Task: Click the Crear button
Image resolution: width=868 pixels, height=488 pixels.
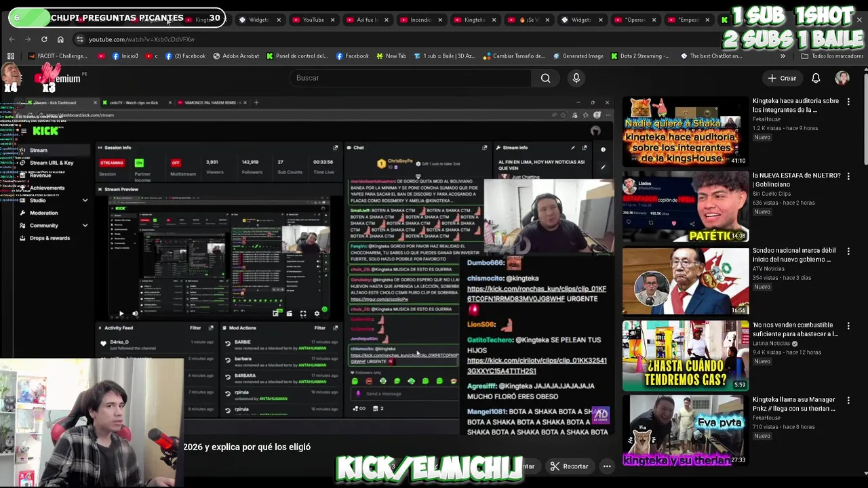Action: 782,78
